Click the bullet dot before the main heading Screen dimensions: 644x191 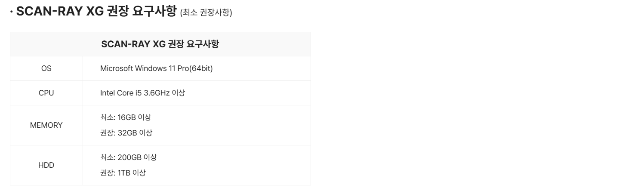tap(12, 12)
